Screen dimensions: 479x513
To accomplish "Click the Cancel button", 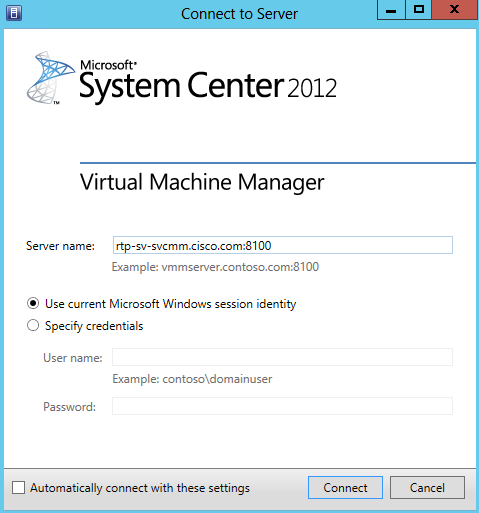I will point(427,487).
